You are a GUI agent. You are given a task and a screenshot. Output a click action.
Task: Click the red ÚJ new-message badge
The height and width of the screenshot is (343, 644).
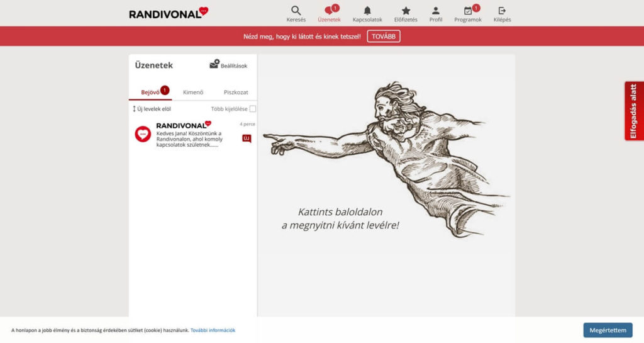coord(247,138)
